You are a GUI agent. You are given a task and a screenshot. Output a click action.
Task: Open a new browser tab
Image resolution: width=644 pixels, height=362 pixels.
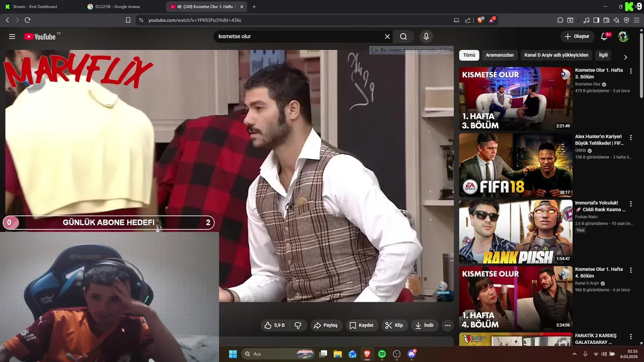(254, 7)
